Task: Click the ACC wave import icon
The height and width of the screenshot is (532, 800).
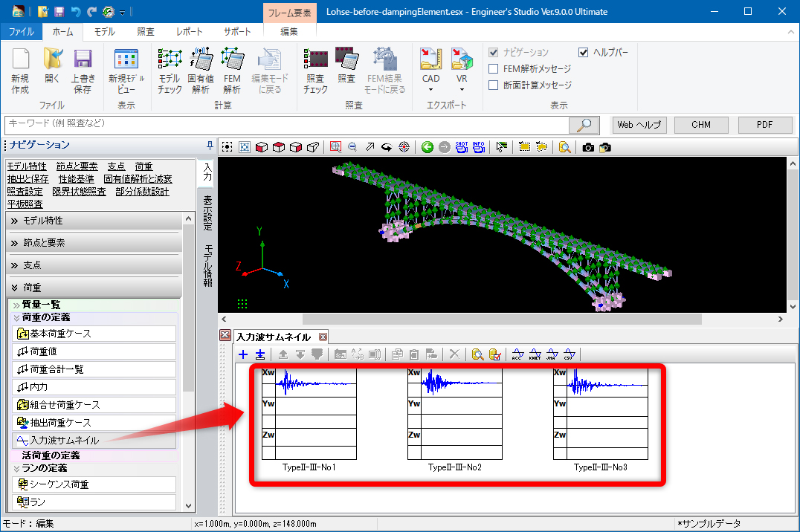Action: (x=518, y=354)
